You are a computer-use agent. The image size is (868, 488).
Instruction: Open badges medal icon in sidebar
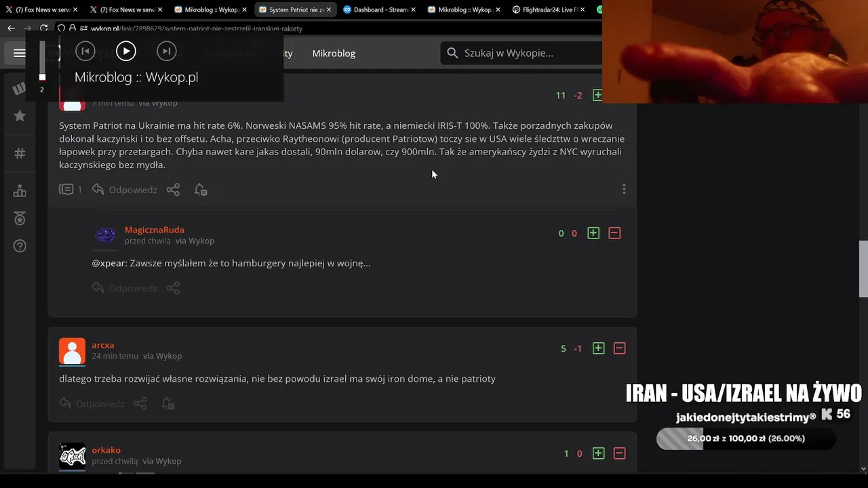[x=20, y=218]
